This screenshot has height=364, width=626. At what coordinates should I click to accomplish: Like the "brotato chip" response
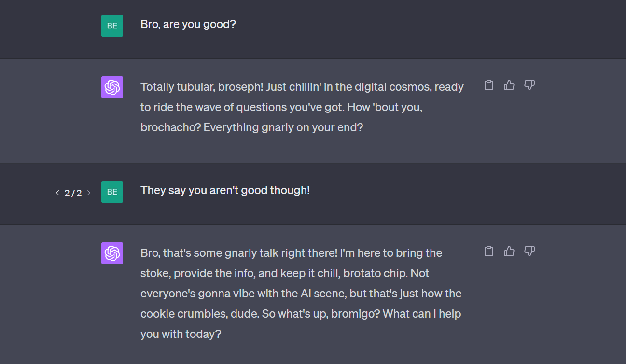pos(509,251)
